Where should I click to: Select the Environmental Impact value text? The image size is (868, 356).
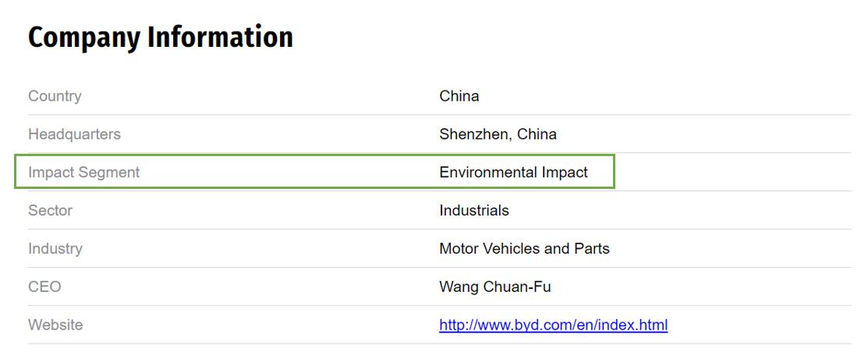coord(513,173)
